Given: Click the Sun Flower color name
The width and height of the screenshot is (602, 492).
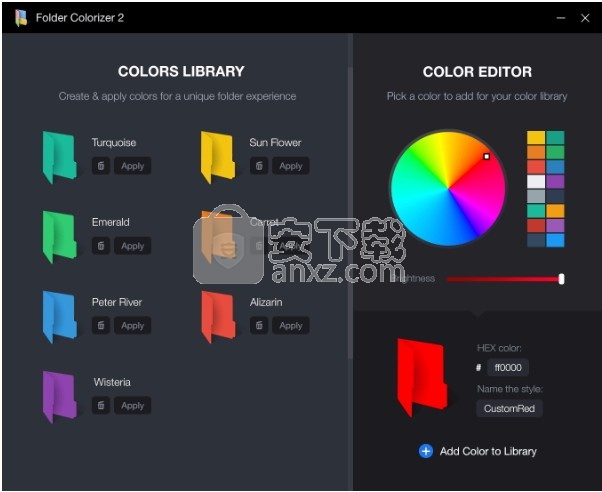Looking at the screenshot, I should [275, 142].
